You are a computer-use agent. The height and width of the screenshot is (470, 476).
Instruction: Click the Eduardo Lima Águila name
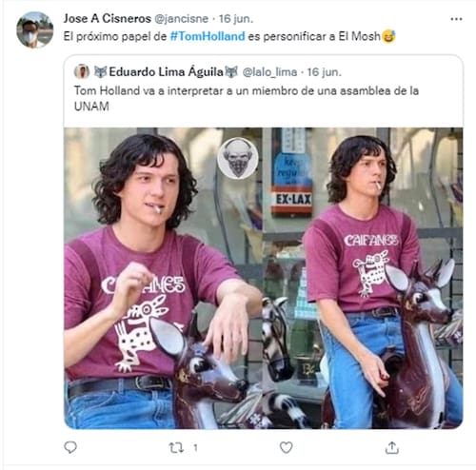[x=166, y=72]
